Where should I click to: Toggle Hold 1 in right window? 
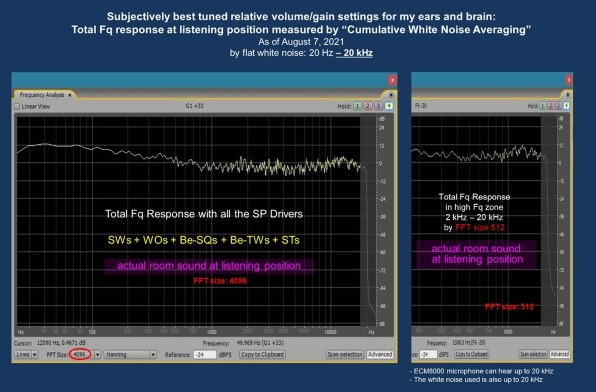tap(543, 106)
